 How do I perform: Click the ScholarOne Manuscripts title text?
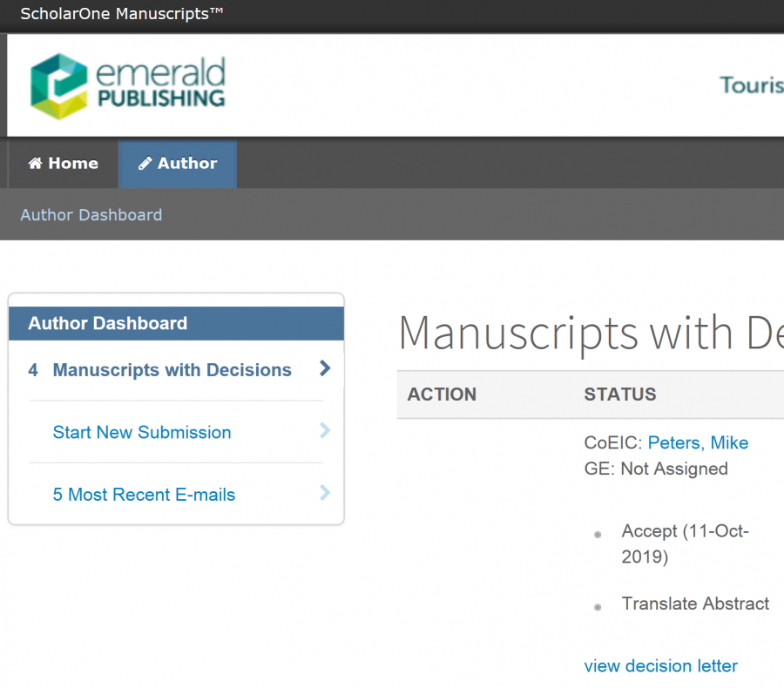[x=122, y=14]
